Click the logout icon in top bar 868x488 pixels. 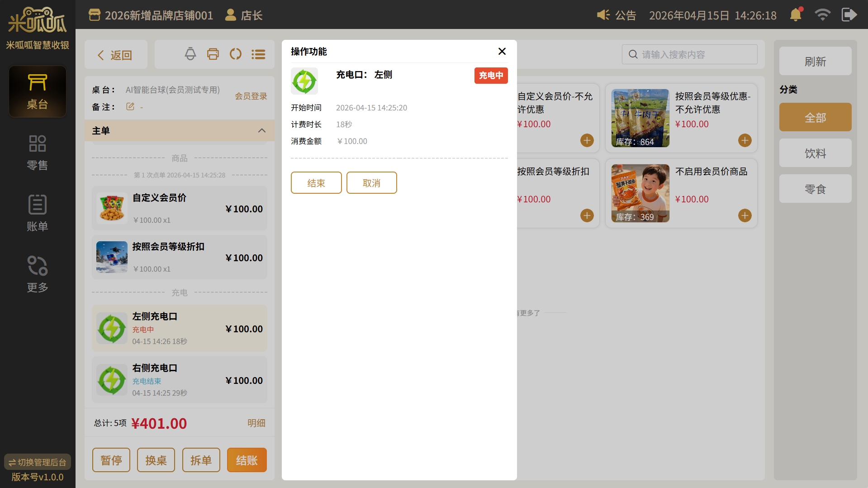tap(849, 15)
